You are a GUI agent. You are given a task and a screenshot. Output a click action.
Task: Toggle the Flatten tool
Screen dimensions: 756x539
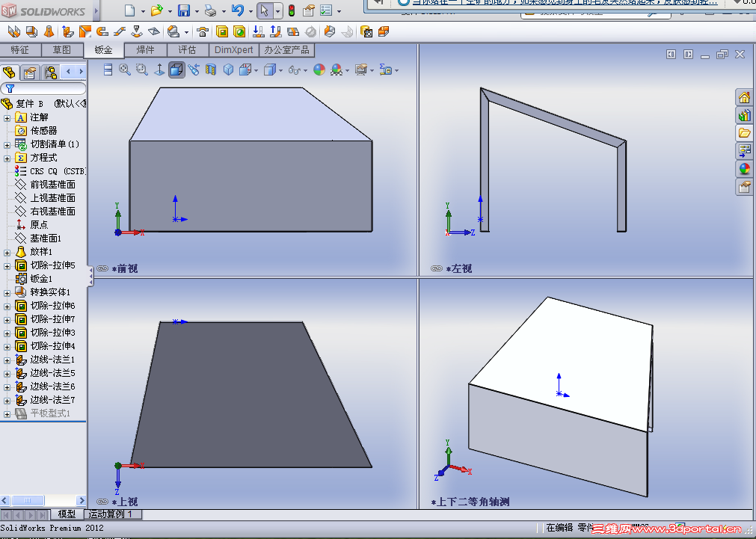point(293,32)
